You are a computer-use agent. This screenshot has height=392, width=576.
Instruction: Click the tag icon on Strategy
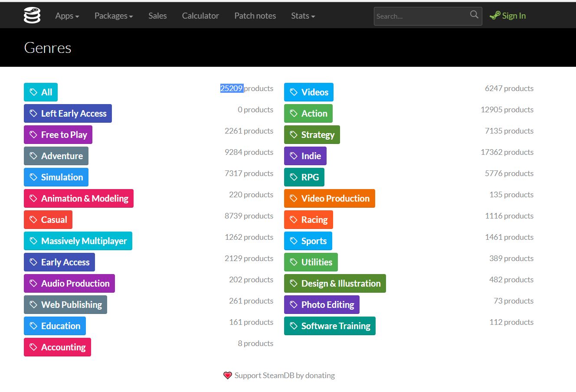(x=294, y=134)
